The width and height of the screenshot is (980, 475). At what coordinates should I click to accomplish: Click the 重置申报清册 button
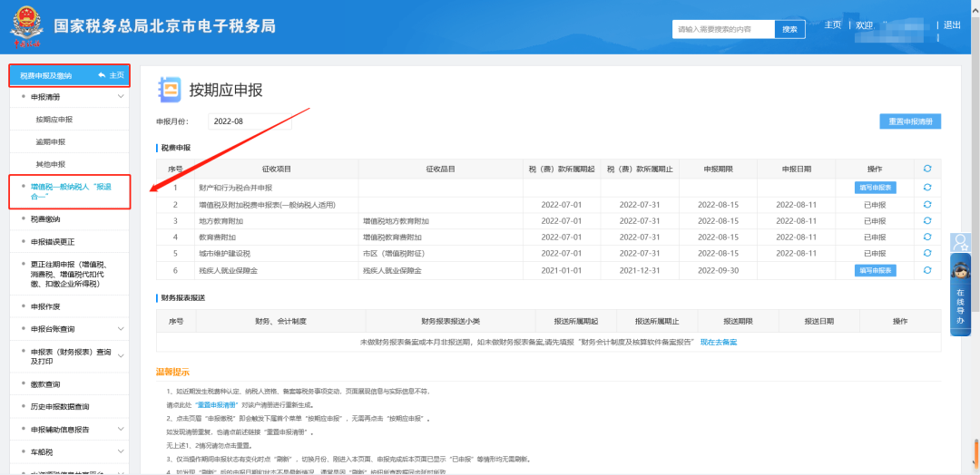pos(909,121)
